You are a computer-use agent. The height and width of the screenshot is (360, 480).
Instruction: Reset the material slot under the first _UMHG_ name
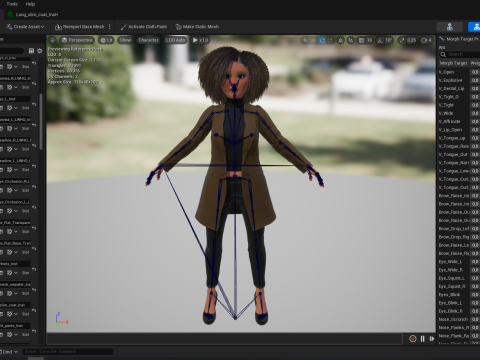point(34,83)
